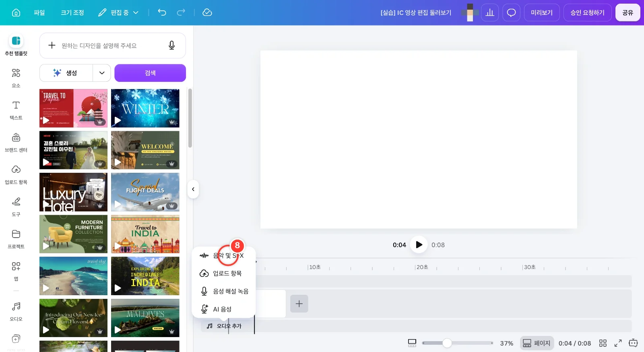Open 도구 tools panel
This screenshot has height=352, width=644.
click(x=16, y=207)
